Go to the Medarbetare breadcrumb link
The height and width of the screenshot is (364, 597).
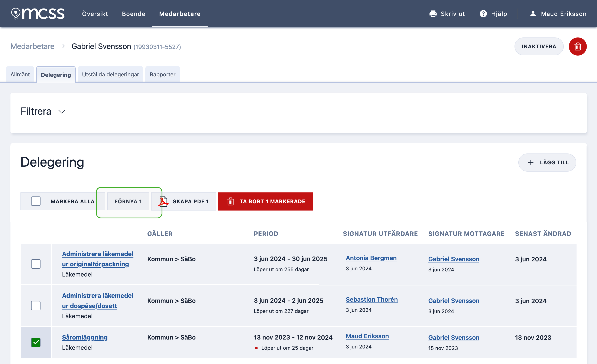32,46
